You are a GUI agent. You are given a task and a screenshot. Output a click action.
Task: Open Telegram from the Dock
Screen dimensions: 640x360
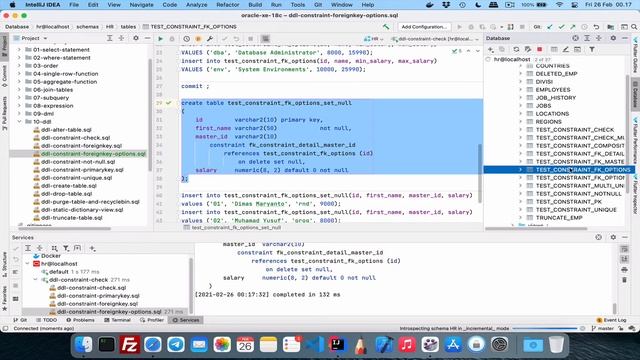pos(176,345)
